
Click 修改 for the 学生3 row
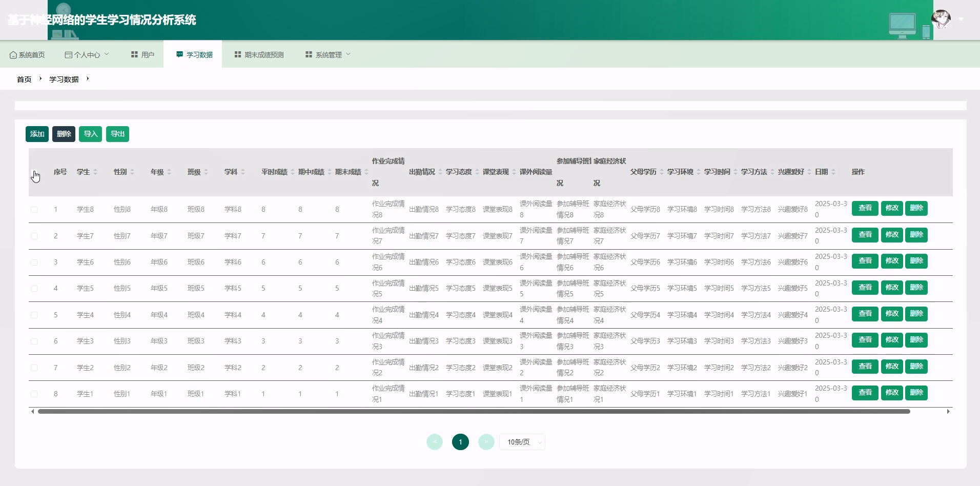(891, 340)
